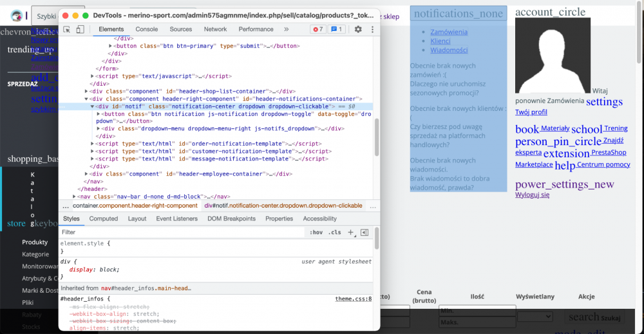The height and width of the screenshot is (334, 644).
Task: Expand the header-employee-container div node
Action: coord(87,173)
